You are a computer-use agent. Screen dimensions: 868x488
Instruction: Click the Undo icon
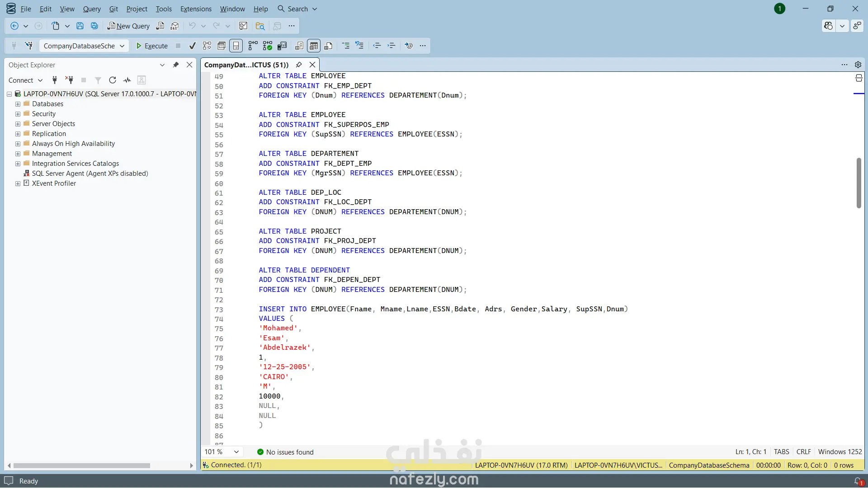192,26
